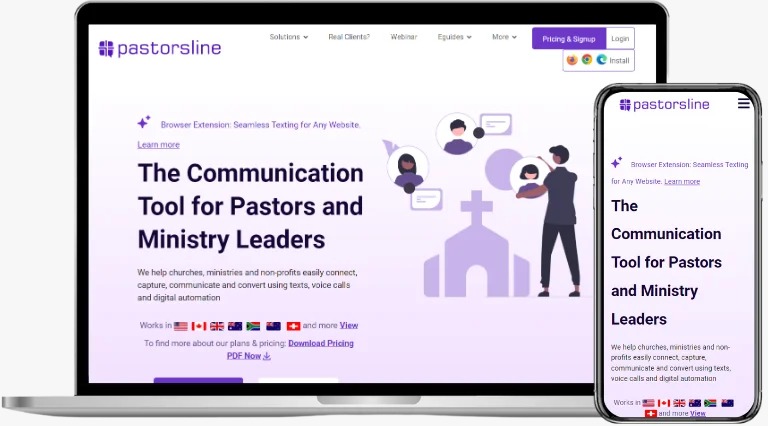Click the Login button
The width and height of the screenshot is (768, 426).
(620, 39)
